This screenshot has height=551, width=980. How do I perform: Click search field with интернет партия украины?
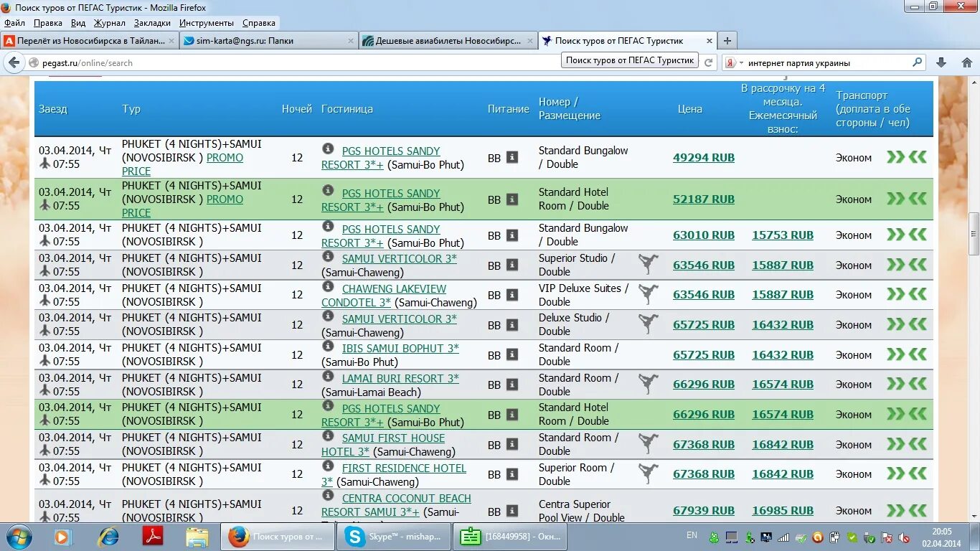pos(828,62)
